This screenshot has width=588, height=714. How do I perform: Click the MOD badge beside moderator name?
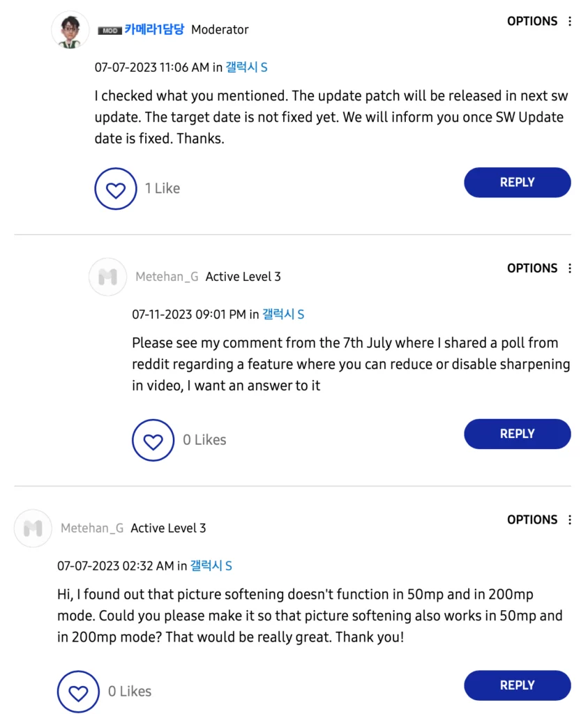coord(110,31)
